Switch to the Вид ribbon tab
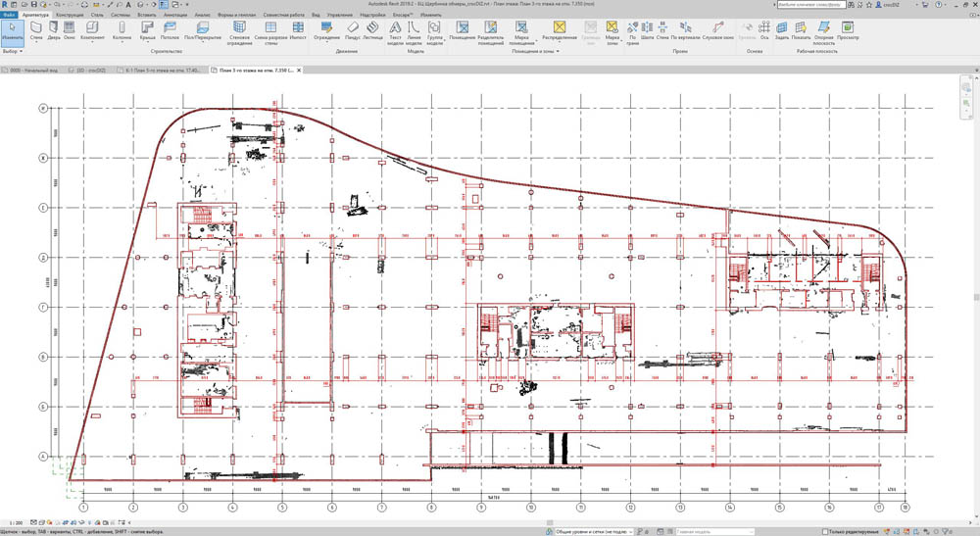 click(x=316, y=15)
